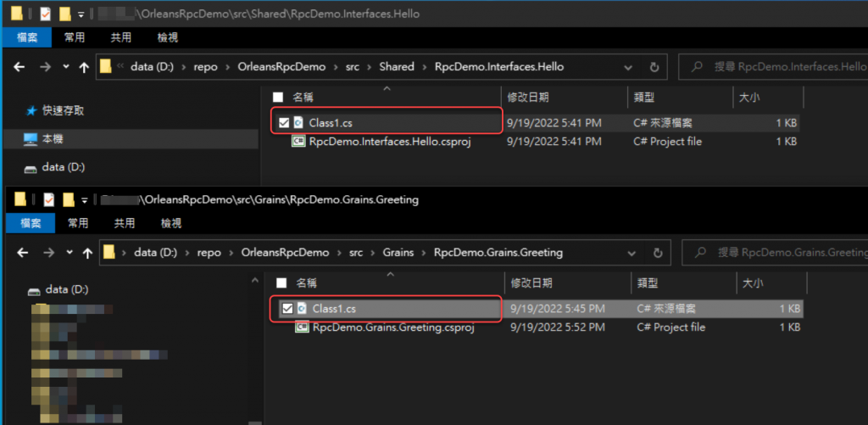Select RpcDemo.Interfaces.Hello.csproj file icon
The width and height of the screenshot is (868, 425).
tap(299, 142)
